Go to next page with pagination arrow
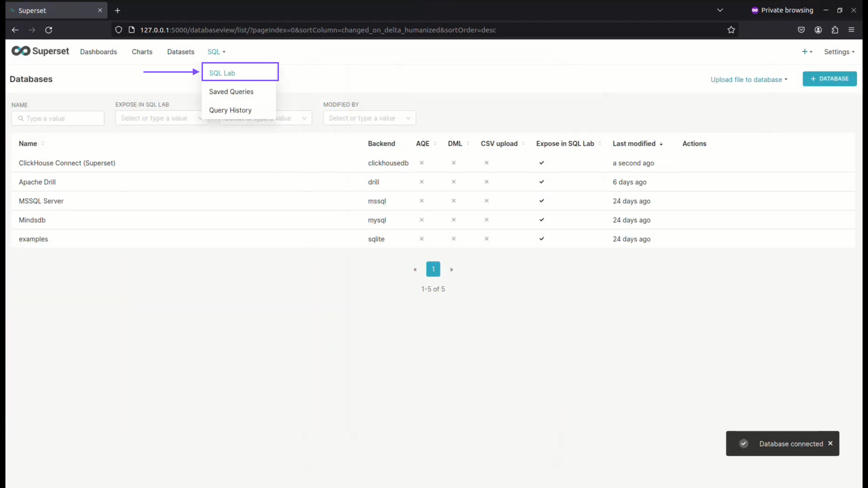 tap(452, 270)
